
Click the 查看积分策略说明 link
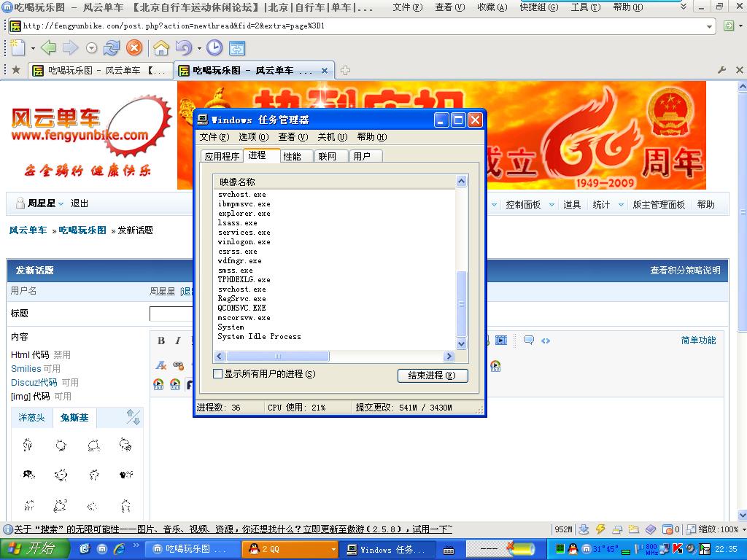coord(685,271)
